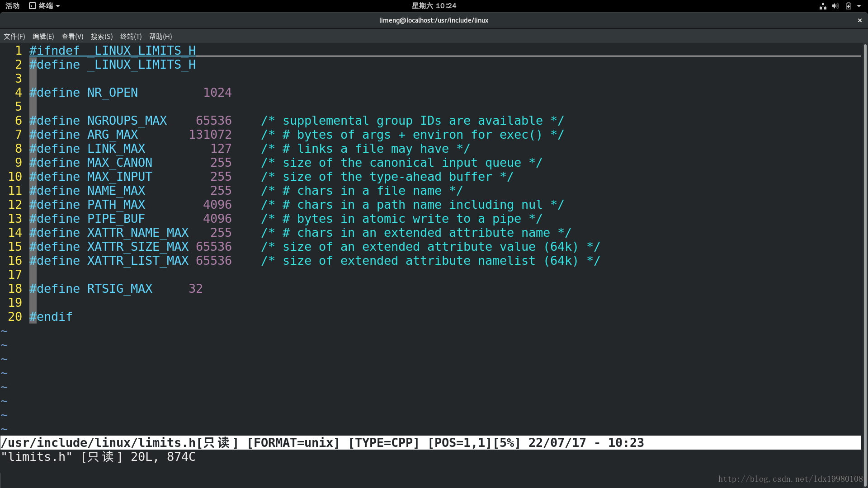
Task: Click the value 127
Action: point(221,149)
